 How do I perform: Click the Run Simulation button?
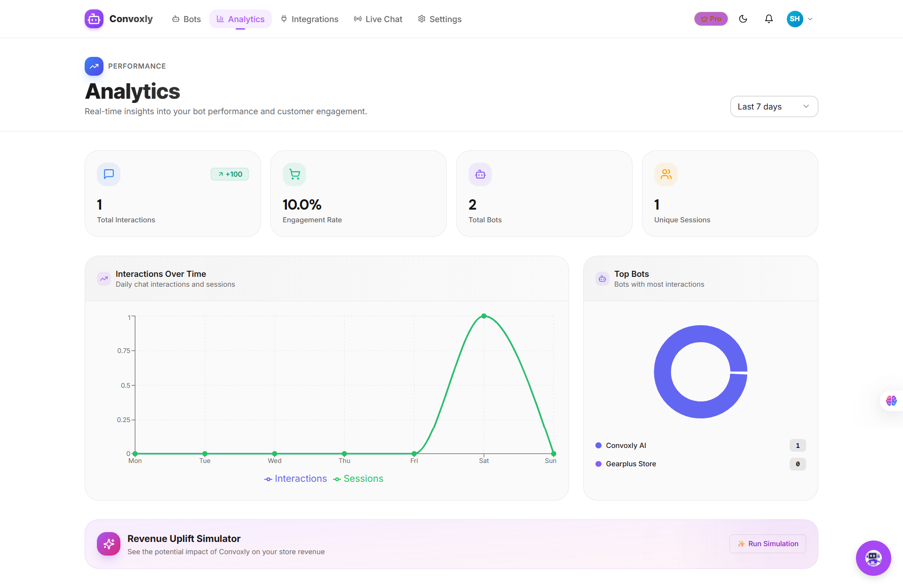[768, 544]
